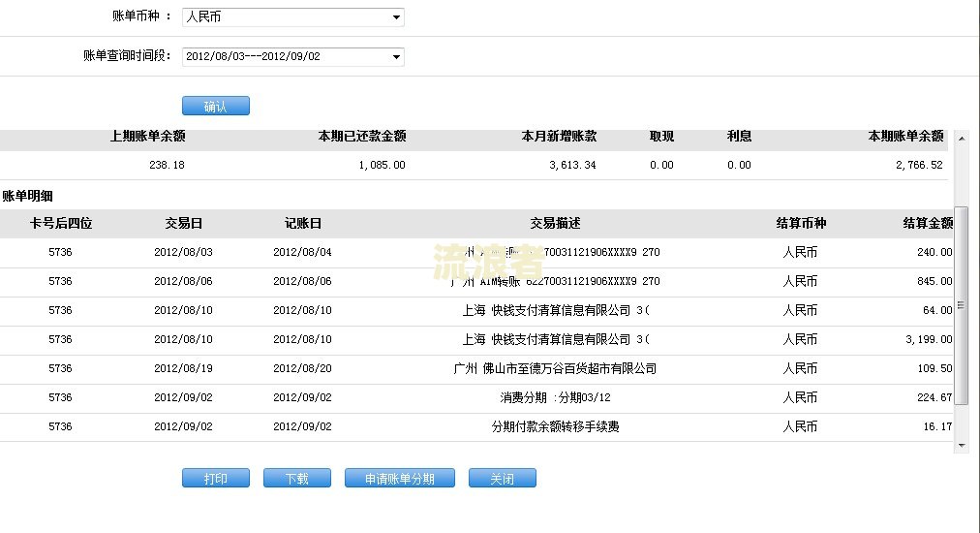
Task: Click the scrollbar down arrow below the table
Action: click(962, 446)
